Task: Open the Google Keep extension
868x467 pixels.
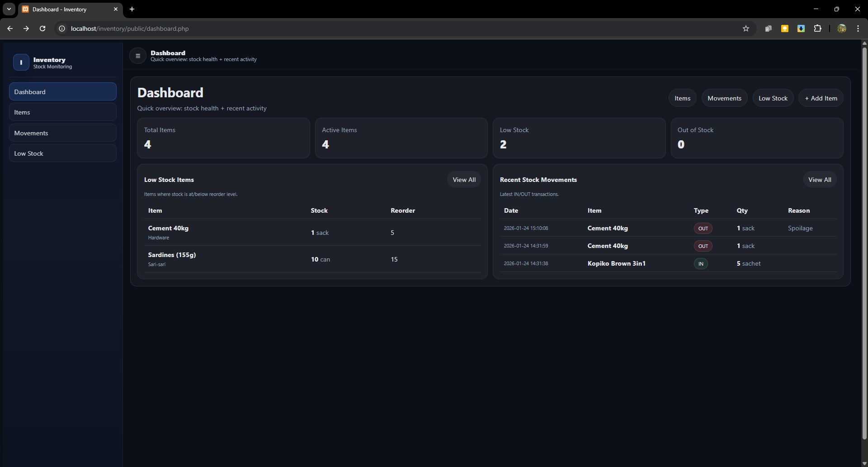Action: [785, 29]
